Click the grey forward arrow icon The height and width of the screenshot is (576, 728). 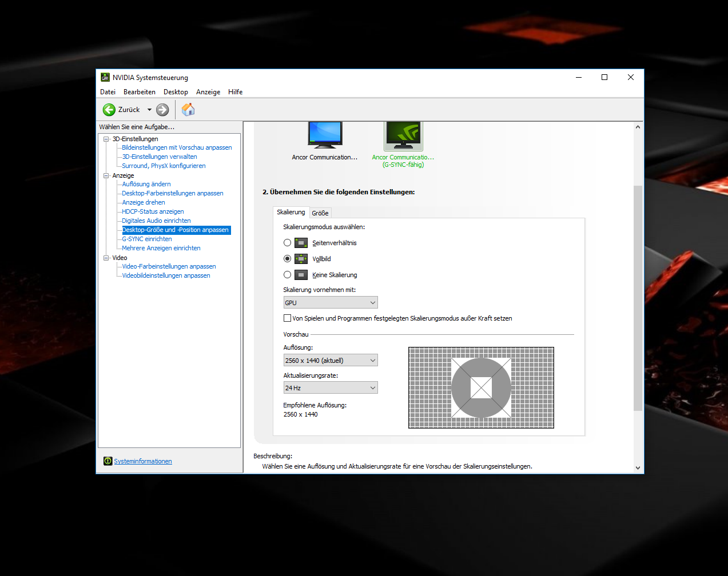click(x=162, y=110)
